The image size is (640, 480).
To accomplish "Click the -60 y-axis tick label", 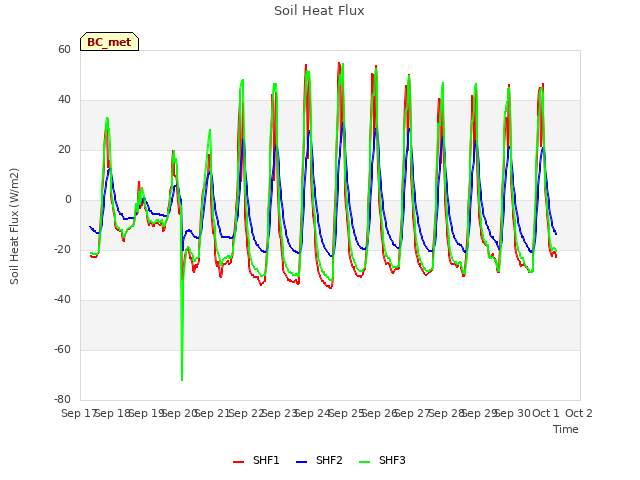I will click(x=62, y=349).
